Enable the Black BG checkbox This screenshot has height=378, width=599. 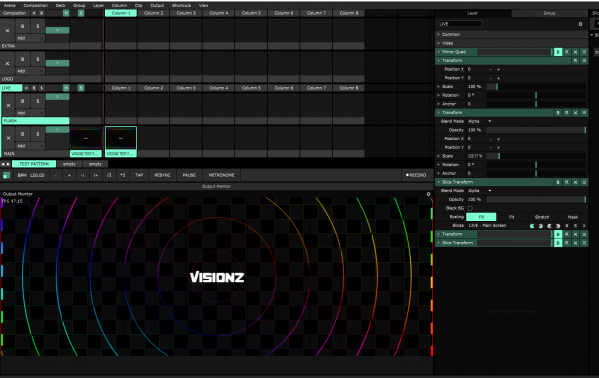(470, 208)
